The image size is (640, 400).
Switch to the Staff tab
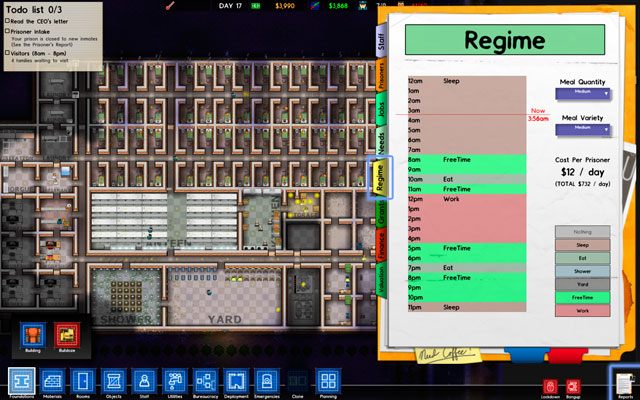click(x=381, y=41)
